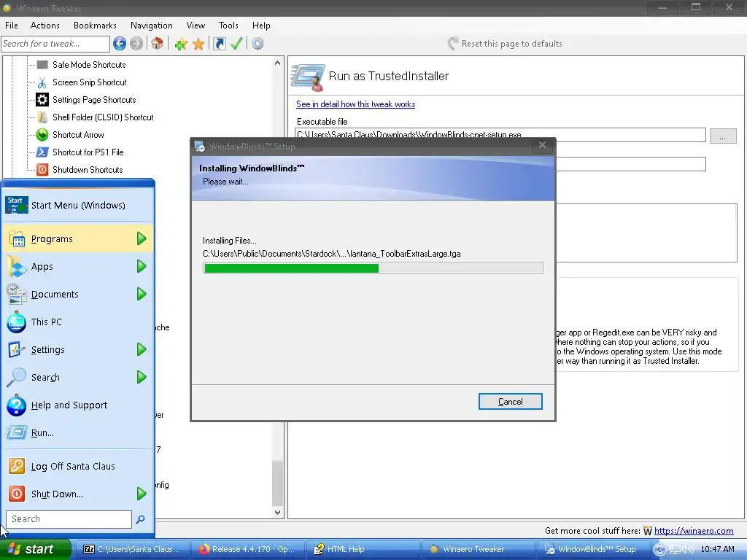Click the taskbar clock showing 10:47 AM
This screenshot has width=747, height=560.
pos(717,550)
